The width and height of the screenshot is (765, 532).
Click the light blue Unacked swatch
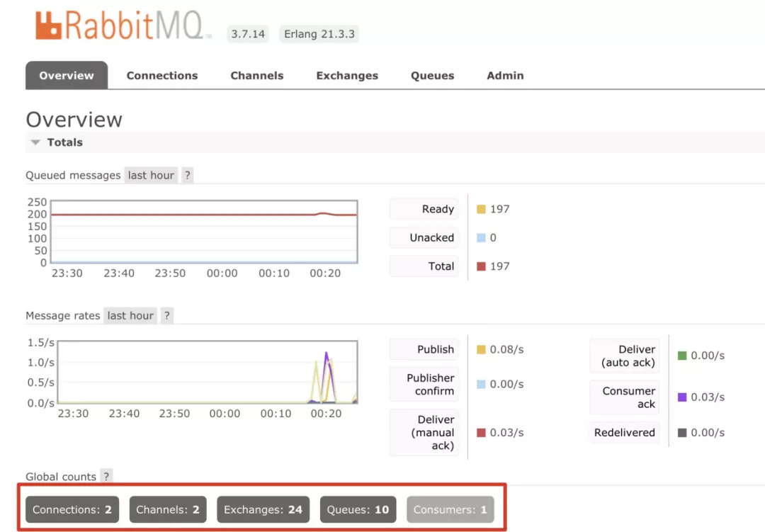(x=481, y=238)
